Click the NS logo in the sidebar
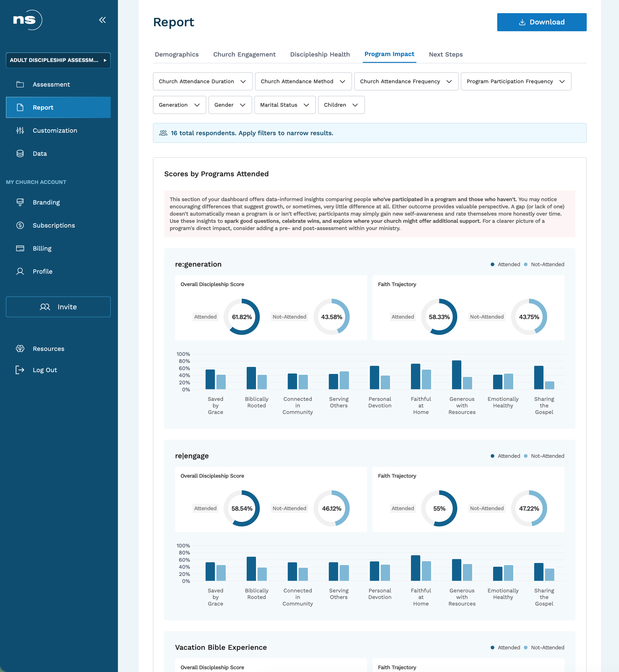 tap(27, 20)
